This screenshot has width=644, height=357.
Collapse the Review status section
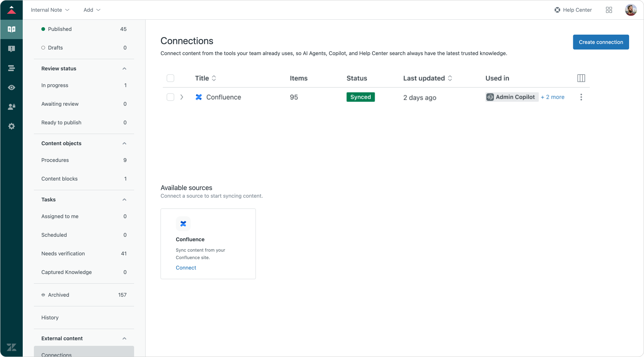tap(124, 68)
